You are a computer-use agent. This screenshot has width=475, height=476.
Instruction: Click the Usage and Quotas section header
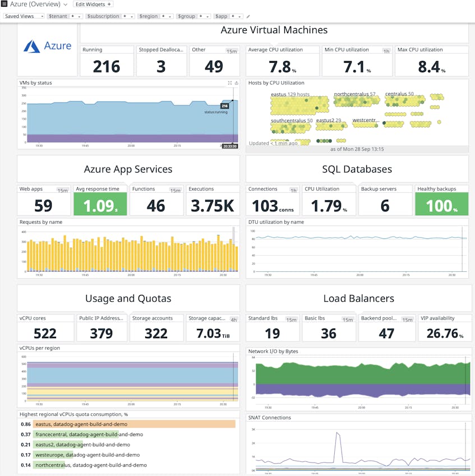click(128, 298)
